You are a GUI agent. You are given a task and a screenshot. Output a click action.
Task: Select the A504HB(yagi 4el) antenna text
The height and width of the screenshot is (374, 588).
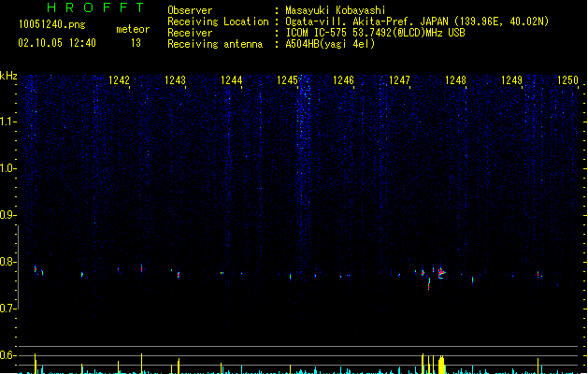click(330, 44)
